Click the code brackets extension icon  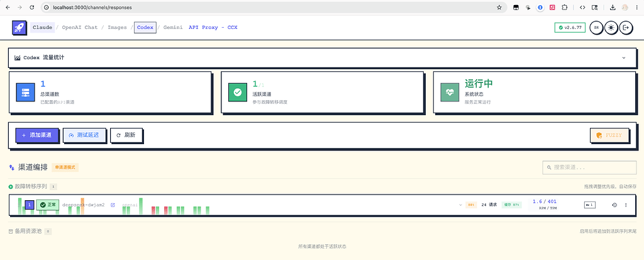pos(582,8)
